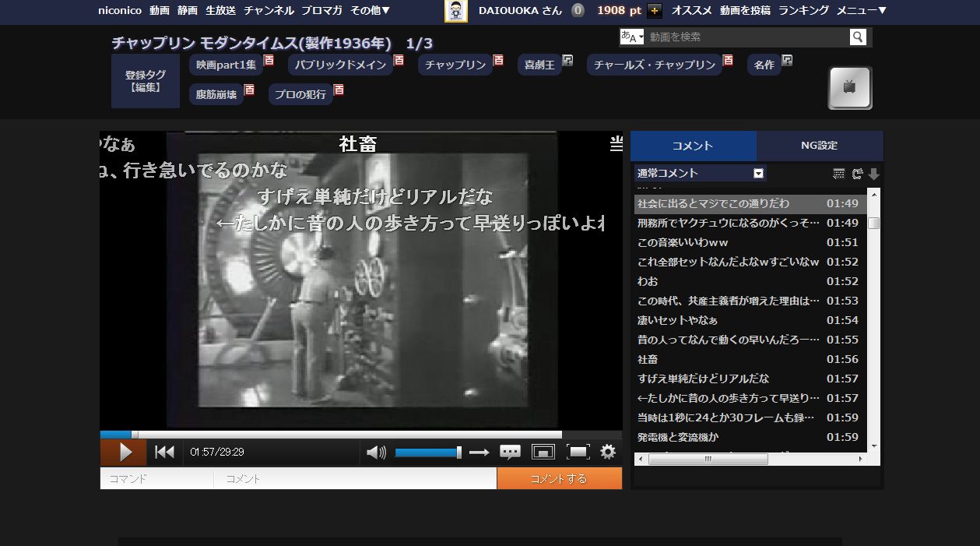Expand the メニュー▼ menu
Screen dimensions: 980x546
point(862,10)
